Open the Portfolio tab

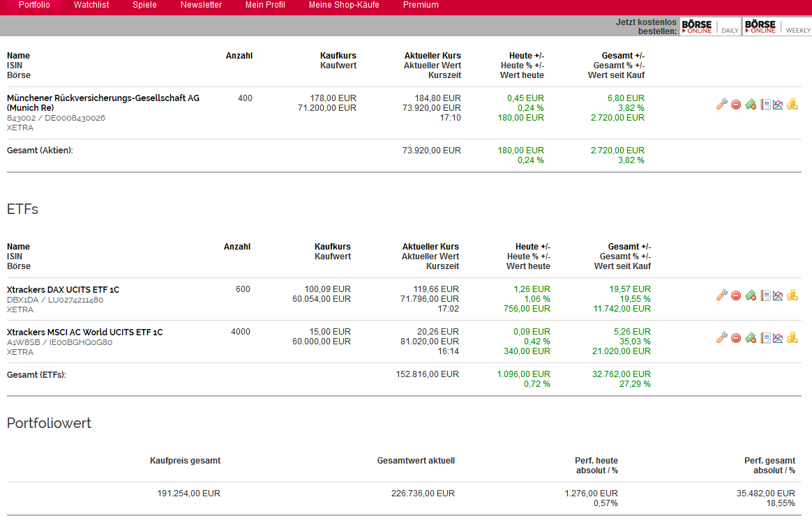[x=34, y=5]
